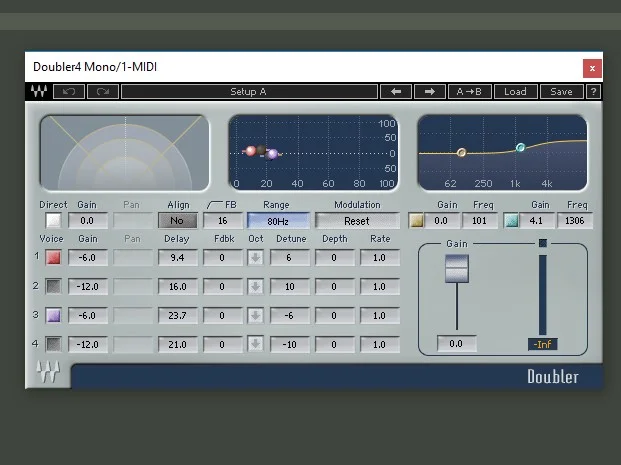
Task: Toggle voice 2 octave down arrow
Action: (x=255, y=286)
